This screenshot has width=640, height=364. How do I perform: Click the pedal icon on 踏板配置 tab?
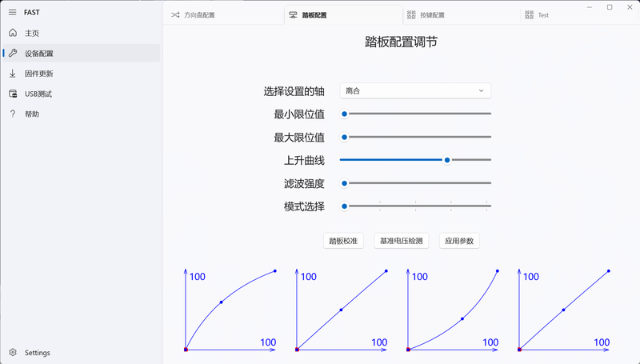click(x=293, y=14)
